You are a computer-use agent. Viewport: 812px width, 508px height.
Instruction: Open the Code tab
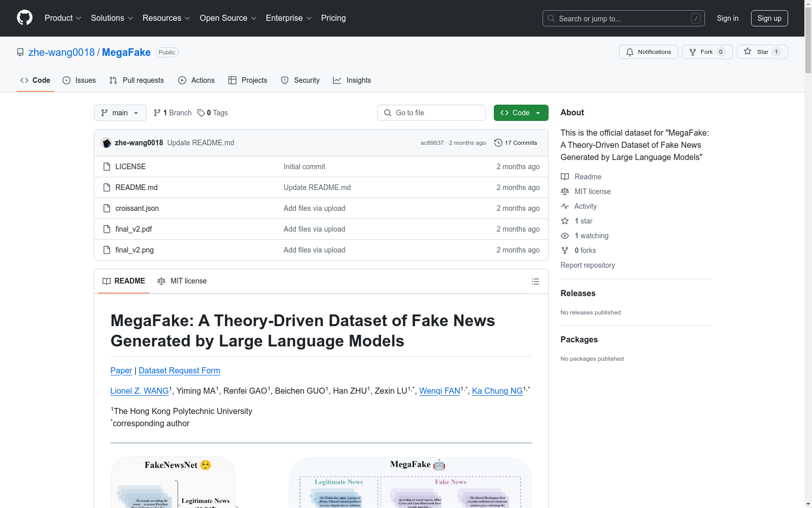tap(36, 80)
